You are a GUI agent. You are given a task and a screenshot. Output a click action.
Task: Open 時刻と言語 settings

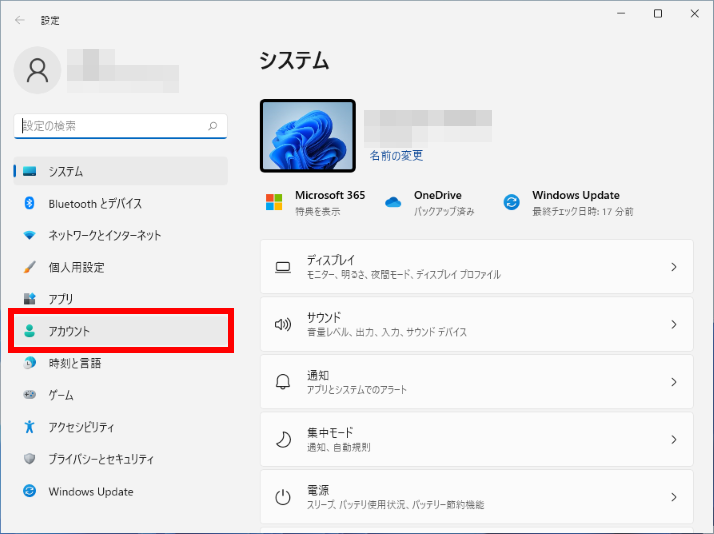tap(121, 363)
